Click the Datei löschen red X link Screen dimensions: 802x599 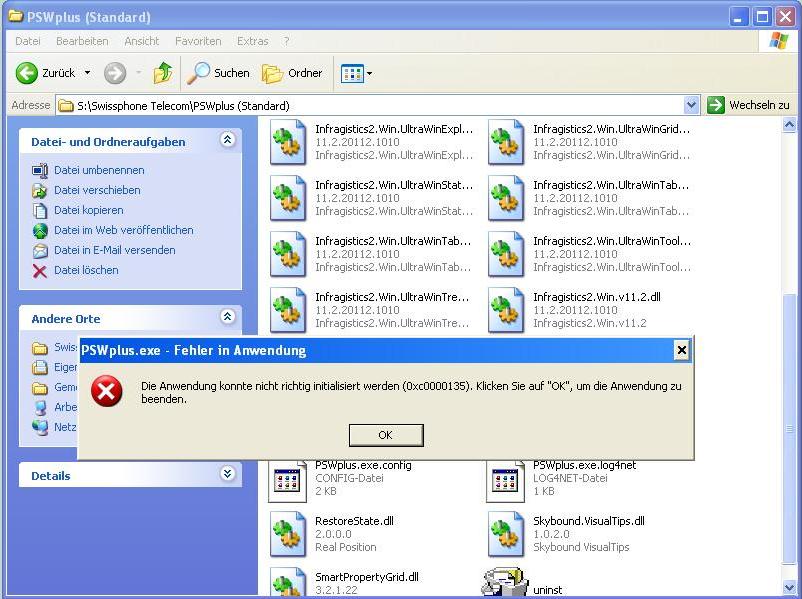[86, 270]
